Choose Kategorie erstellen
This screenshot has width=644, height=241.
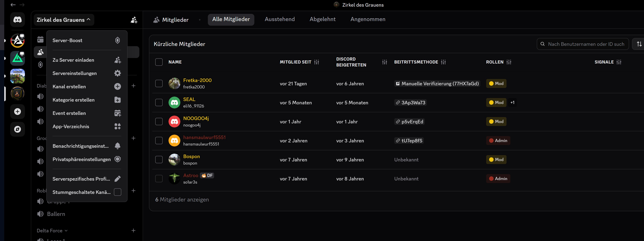[x=87, y=100]
